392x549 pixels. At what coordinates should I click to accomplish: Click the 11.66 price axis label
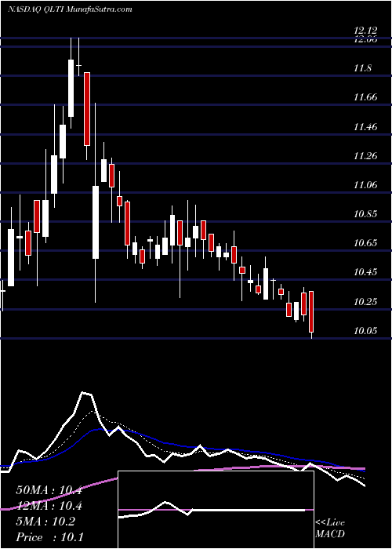coord(365,97)
